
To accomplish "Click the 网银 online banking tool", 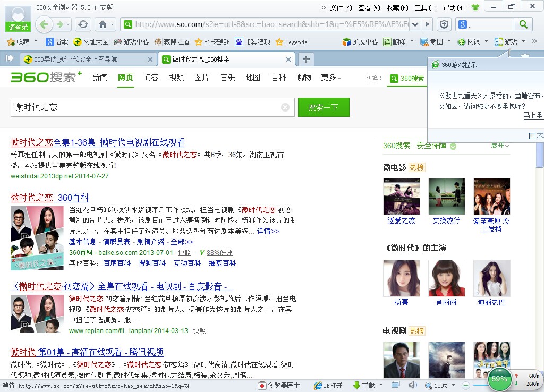I will tap(469, 42).
